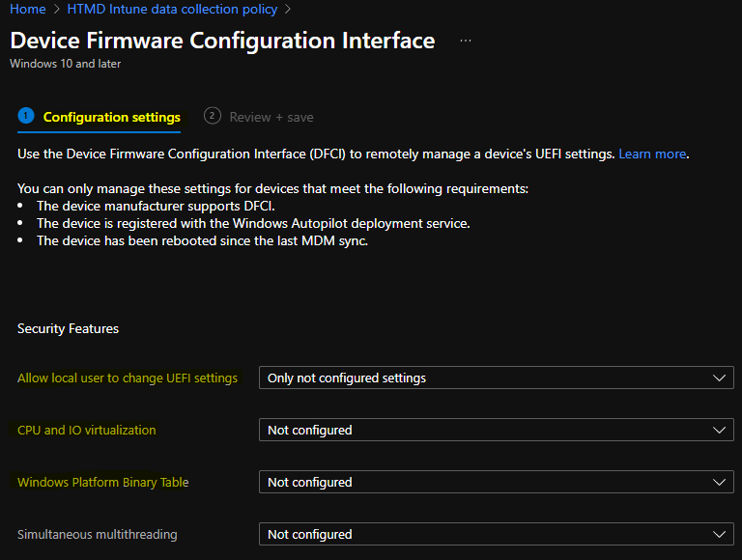Viewport: 742px width, 560px height.
Task: Click chevron of Simultaneous multithreading field
Action: (x=719, y=534)
